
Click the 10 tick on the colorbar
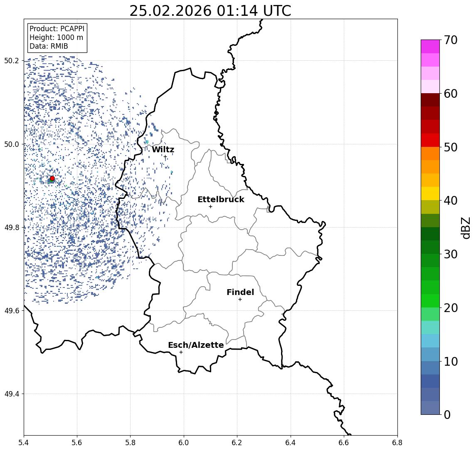pos(451,362)
